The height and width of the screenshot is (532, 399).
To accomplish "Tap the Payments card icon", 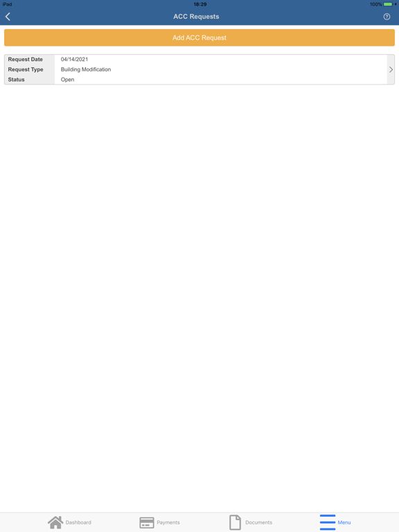I will [147, 522].
